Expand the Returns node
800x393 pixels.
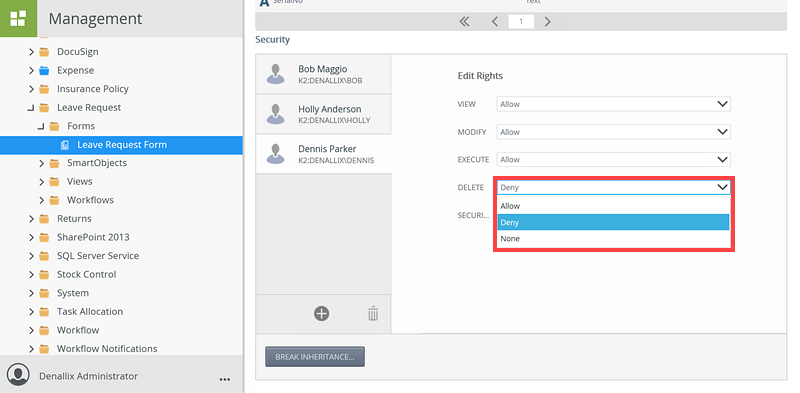[x=31, y=219]
